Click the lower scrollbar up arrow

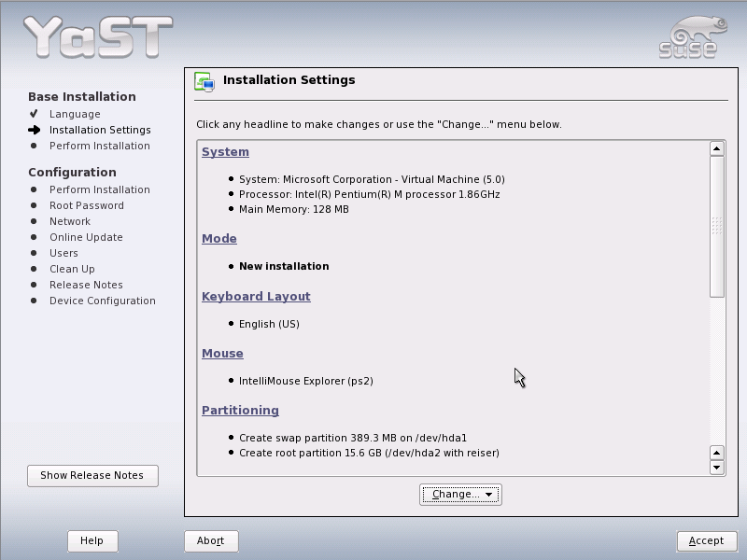716,453
